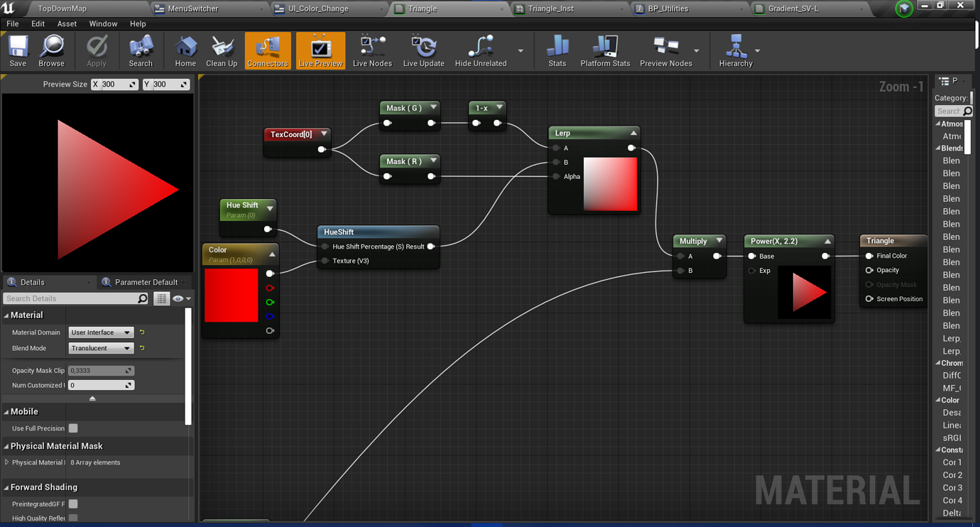Click the Clean Up graph icon
Image resolution: width=980 pixels, height=527 pixels.
222,50
